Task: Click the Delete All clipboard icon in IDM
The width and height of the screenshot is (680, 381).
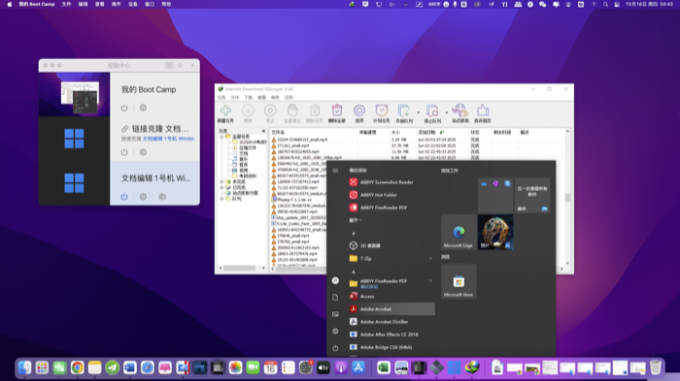Action: 337,111
